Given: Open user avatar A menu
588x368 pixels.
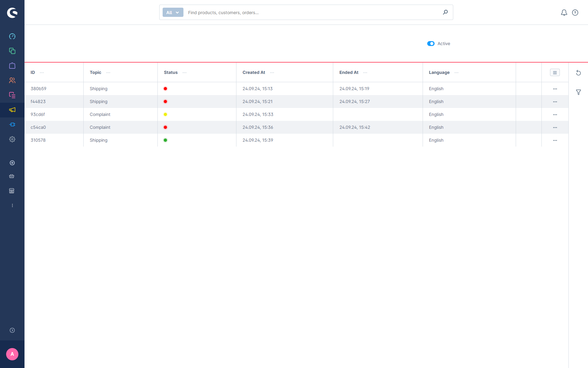Looking at the screenshot, I should point(12,354).
